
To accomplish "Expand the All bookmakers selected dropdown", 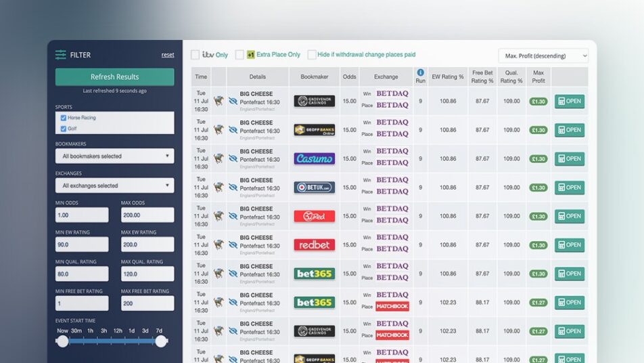I will pyautogui.click(x=114, y=156).
